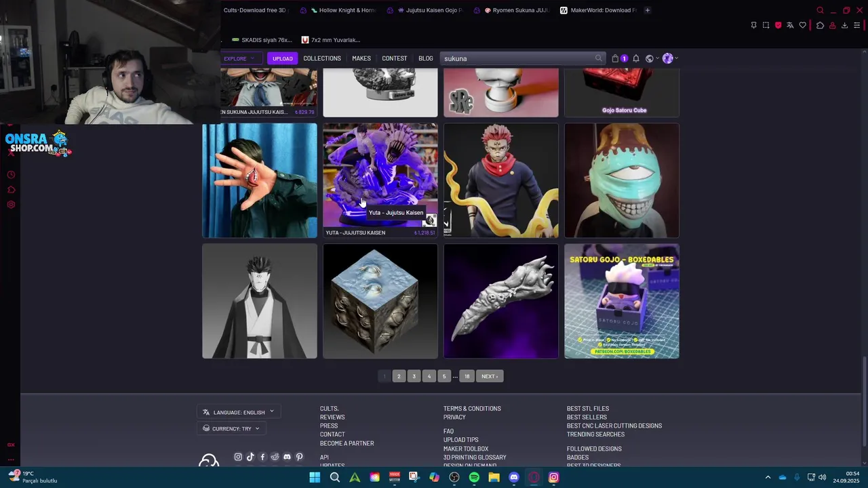Click the globe language icon in header
The height and width of the screenshot is (488, 868).
click(x=649, y=58)
